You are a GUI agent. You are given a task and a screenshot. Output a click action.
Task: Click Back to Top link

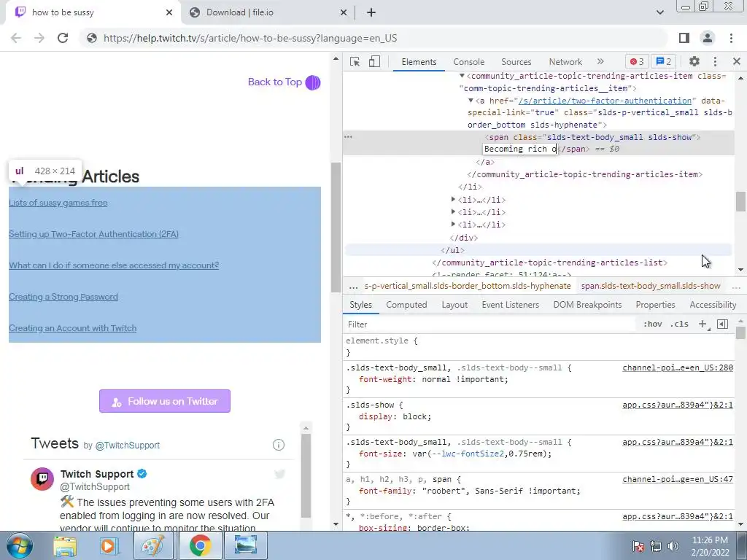[x=284, y=82]
